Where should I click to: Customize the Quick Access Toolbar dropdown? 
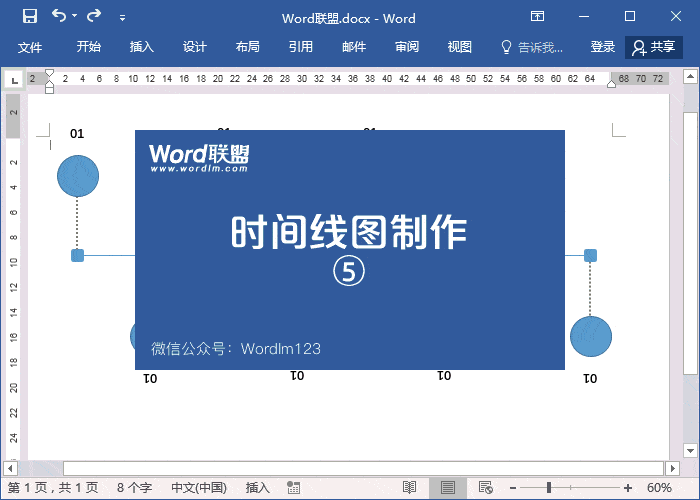coord(122,18)
